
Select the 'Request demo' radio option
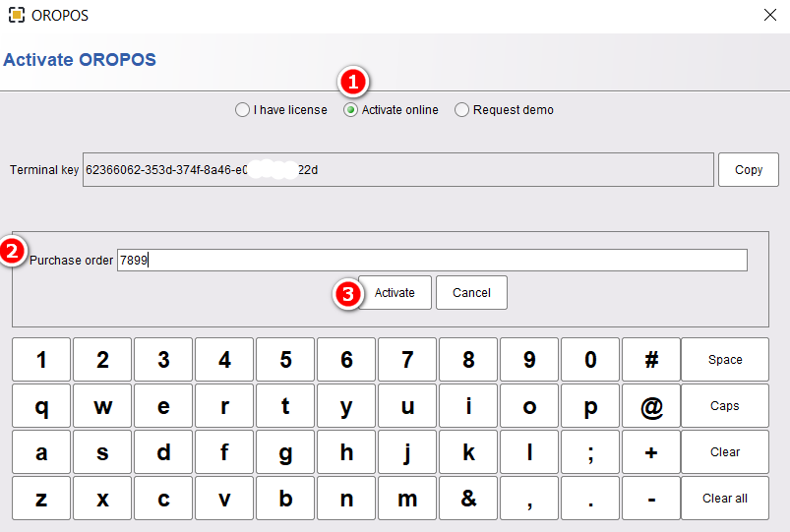504,110
